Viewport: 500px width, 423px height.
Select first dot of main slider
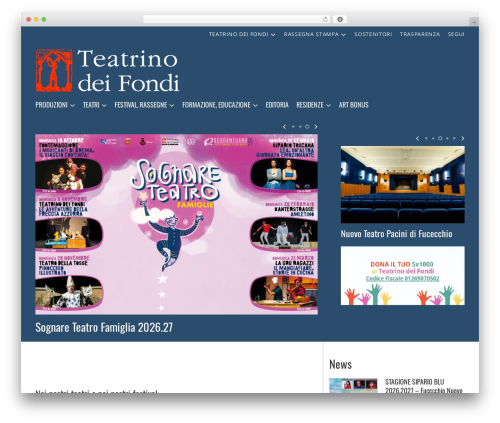point(293,127)
